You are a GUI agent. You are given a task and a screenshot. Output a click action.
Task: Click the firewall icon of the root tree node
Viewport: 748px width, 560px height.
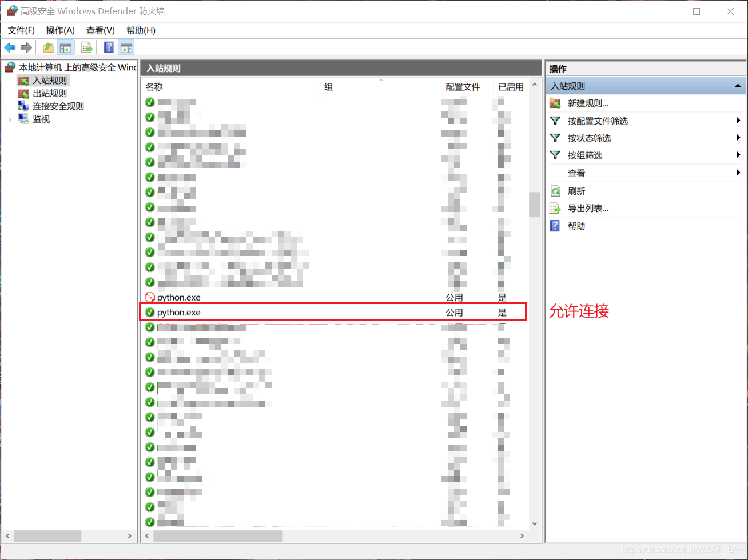point(10,67)
